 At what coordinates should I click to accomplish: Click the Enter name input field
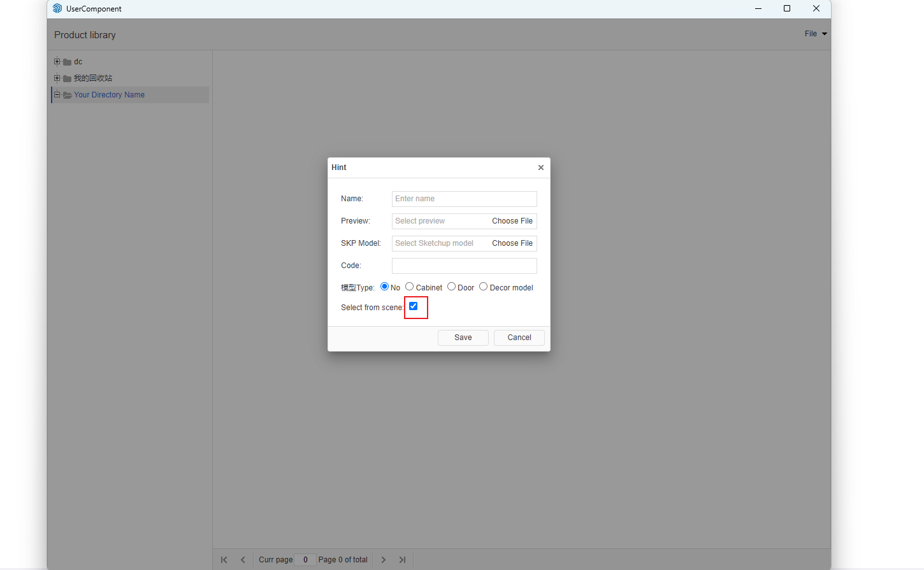point(464,199)
